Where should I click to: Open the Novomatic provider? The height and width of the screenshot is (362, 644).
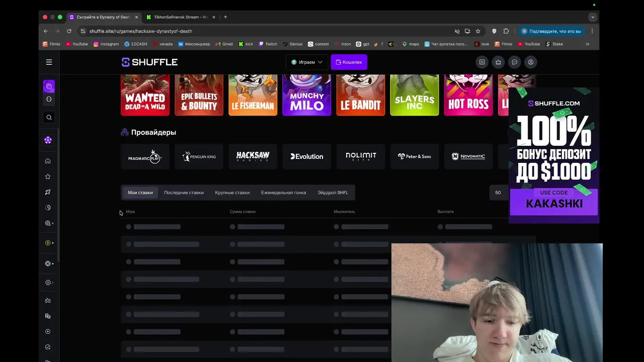[468, 157]
